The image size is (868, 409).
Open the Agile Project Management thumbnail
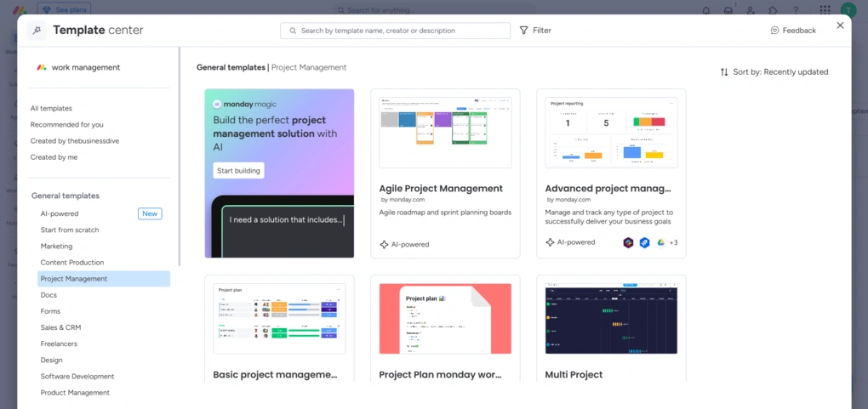pos(445,133)
